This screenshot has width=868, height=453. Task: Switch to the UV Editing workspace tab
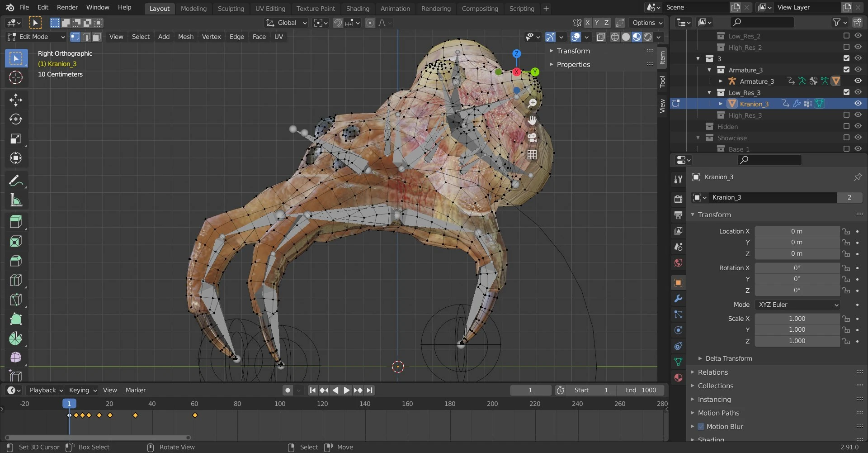click(270, 8)
